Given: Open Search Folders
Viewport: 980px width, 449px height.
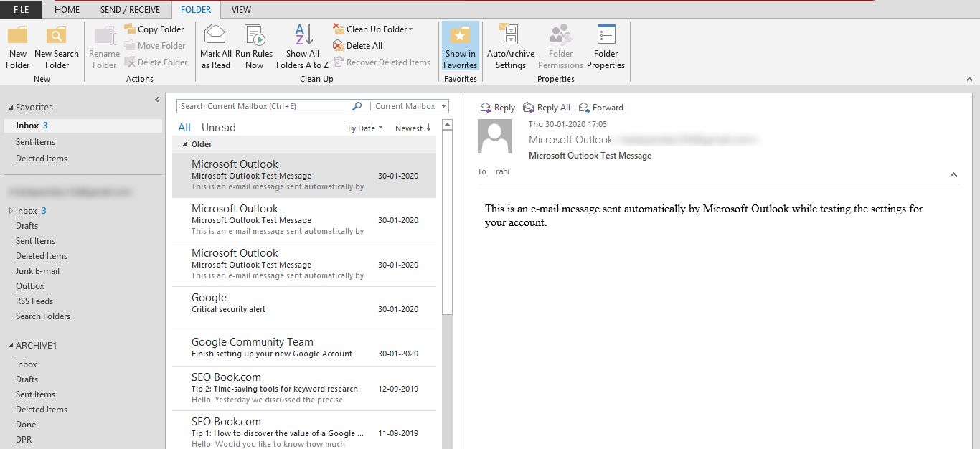Looking at the screenshot, I should pos(42,316).
